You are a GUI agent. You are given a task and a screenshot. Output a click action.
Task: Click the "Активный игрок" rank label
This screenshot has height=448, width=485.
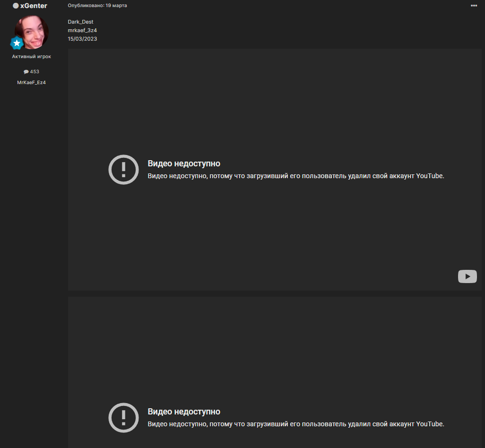tap(32, 57)
